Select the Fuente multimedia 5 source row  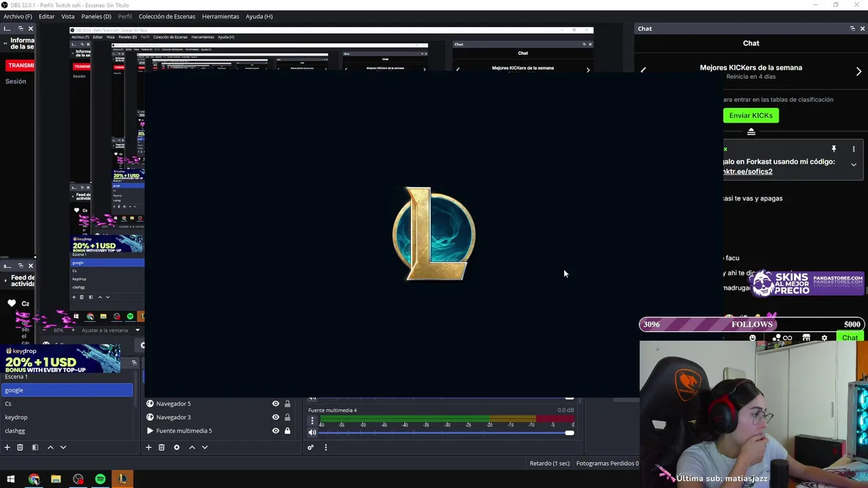218,431
